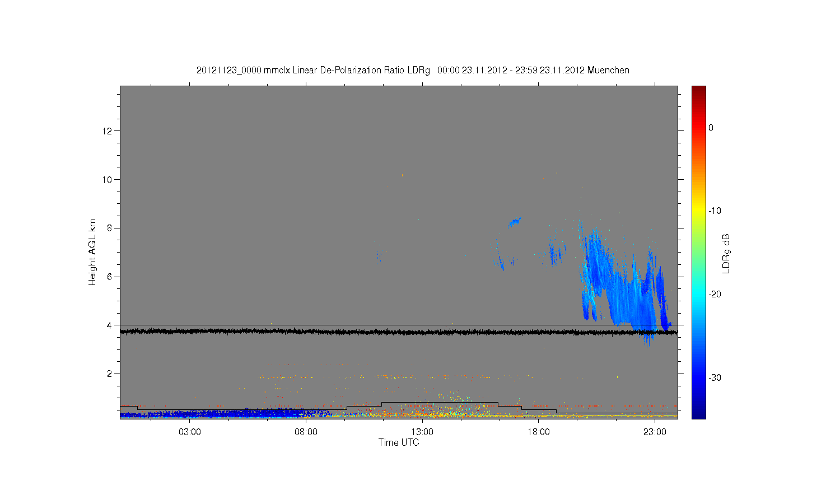Click the dark red top of the colorbar
840x504 pixels.
pyautogui.click(x=698, y=90)
